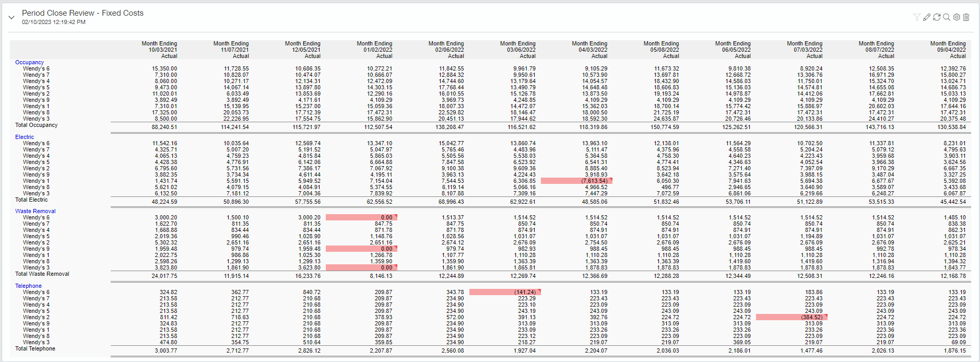Click Total Telephone value 1,477.46
The image size is (980, 362).
tap(811, 351)
